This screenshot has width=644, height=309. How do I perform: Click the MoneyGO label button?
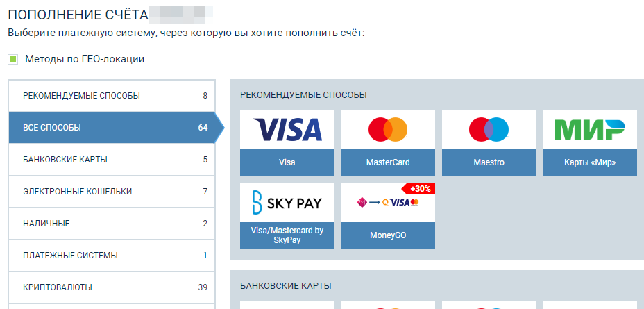tap(387, 235)
